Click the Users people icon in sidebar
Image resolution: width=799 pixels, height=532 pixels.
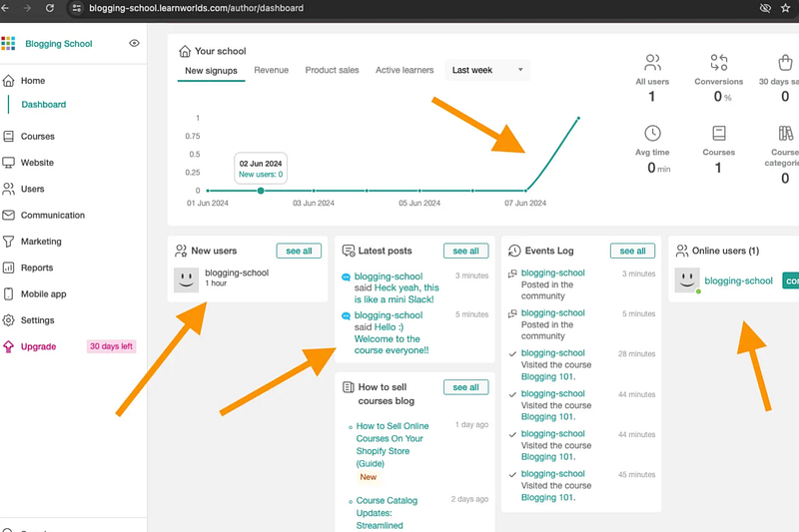tap(8, 189)
